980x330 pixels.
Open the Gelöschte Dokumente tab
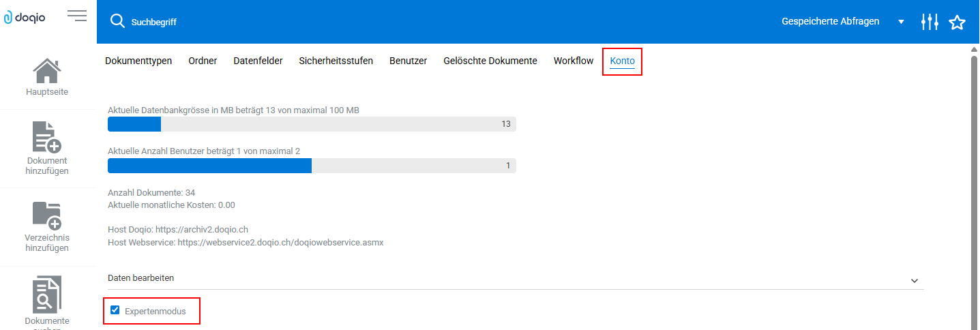point(490,61)
